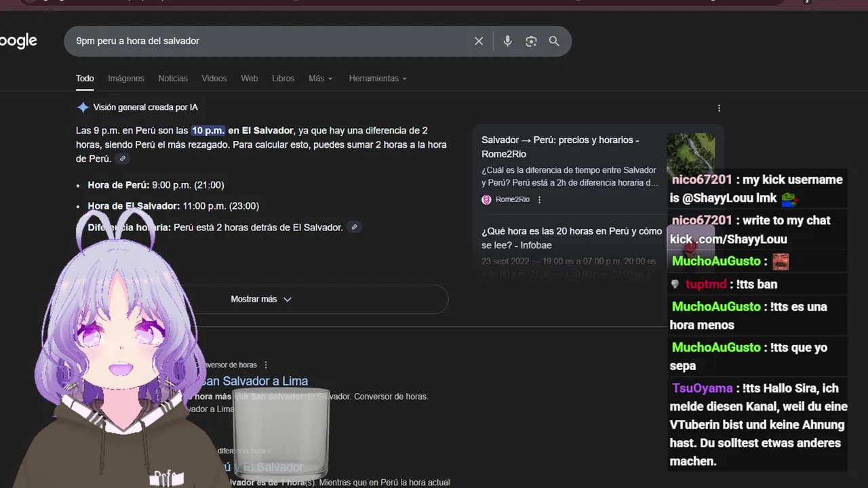
Task: Expand the 'Más' search filter dropdown
Action: (320, 79)
